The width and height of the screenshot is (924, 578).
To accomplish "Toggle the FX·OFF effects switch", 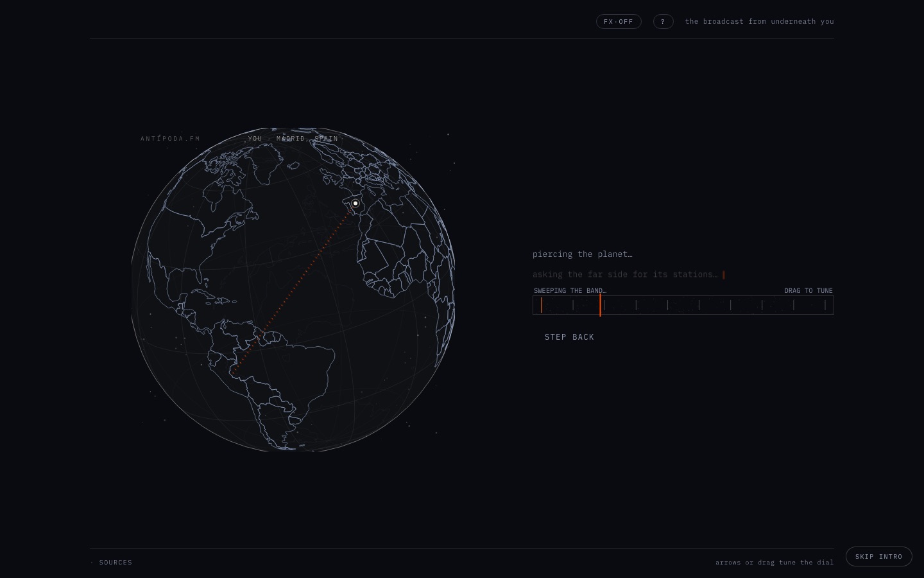I will point(619,22).
